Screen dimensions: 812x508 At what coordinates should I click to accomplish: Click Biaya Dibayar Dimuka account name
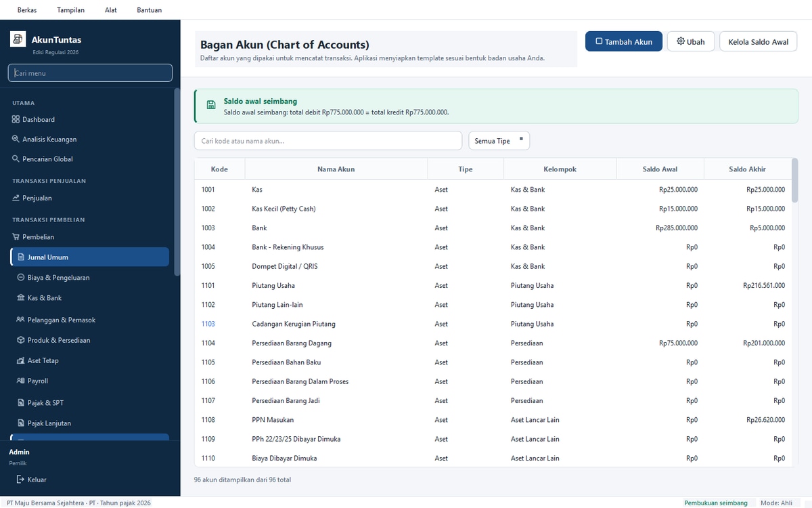(x=284, y=459)
